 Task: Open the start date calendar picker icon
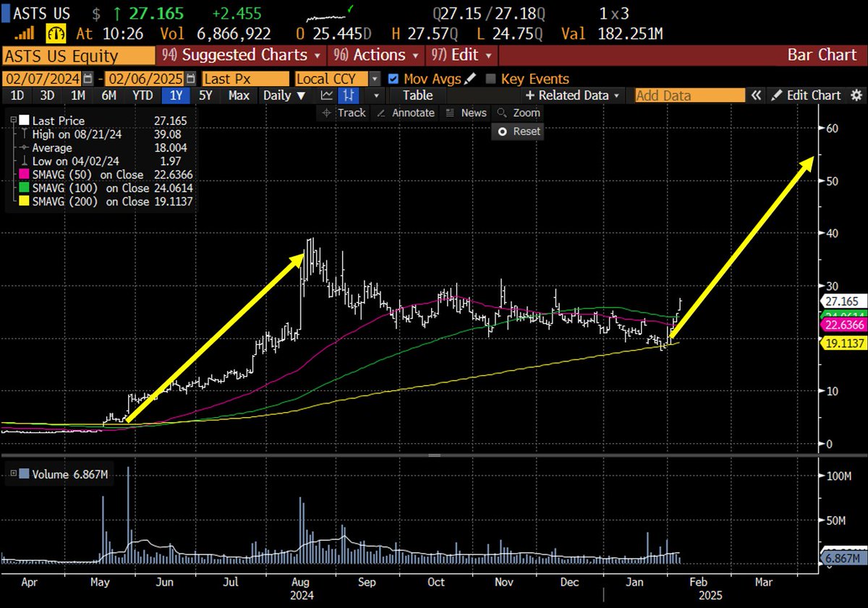tap(88, 79)
